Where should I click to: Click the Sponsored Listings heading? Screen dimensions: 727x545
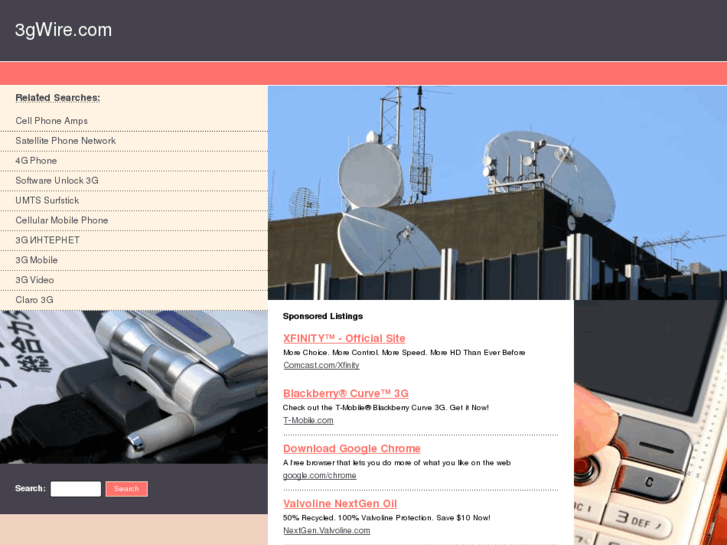[x=323, y=316]
